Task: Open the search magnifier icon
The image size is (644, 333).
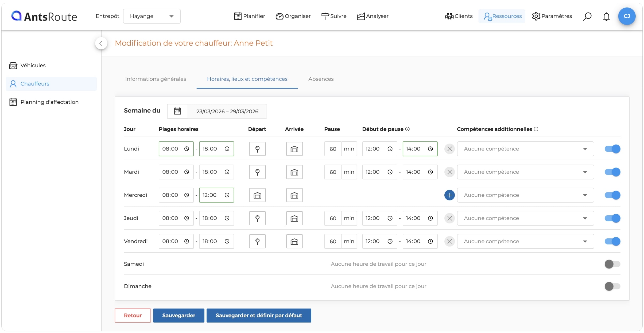Action: click(x=587, y=16)
